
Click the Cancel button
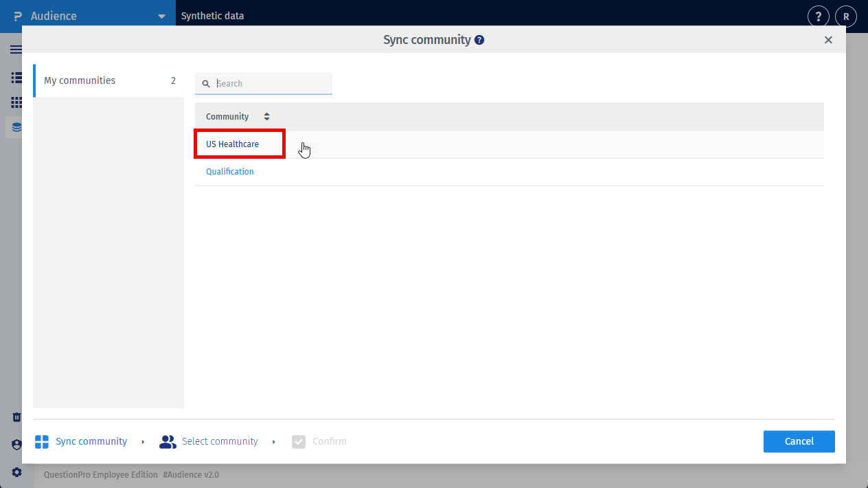tap(799, 441)
